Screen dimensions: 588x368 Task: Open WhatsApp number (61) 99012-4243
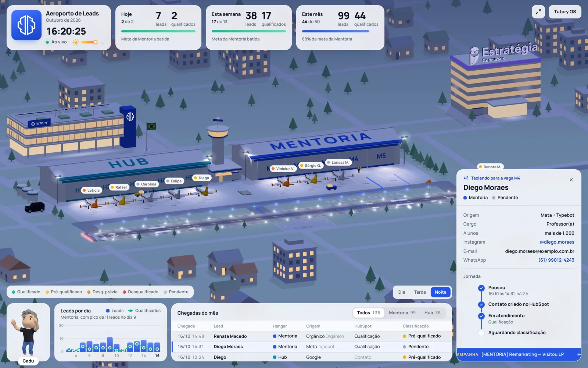(x=556, y=260)
